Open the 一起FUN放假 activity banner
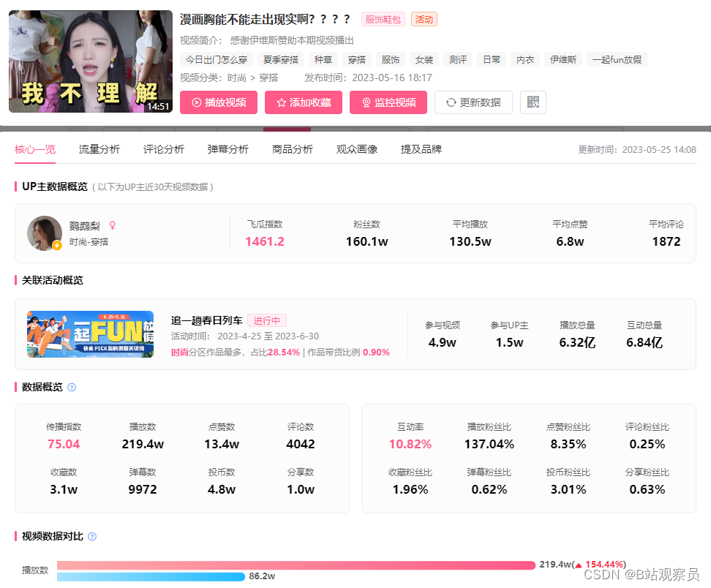This screenshot has width=711, height=588. point(90,334)
